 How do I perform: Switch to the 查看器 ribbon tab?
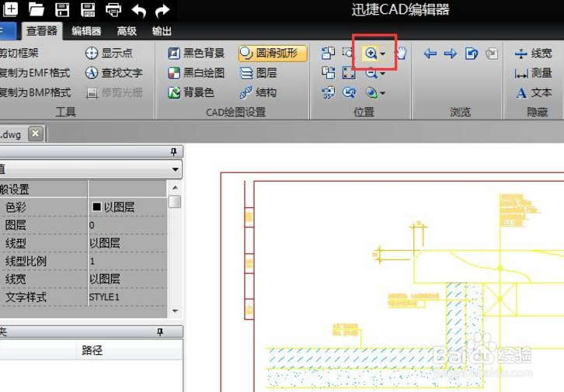[42, 31]
